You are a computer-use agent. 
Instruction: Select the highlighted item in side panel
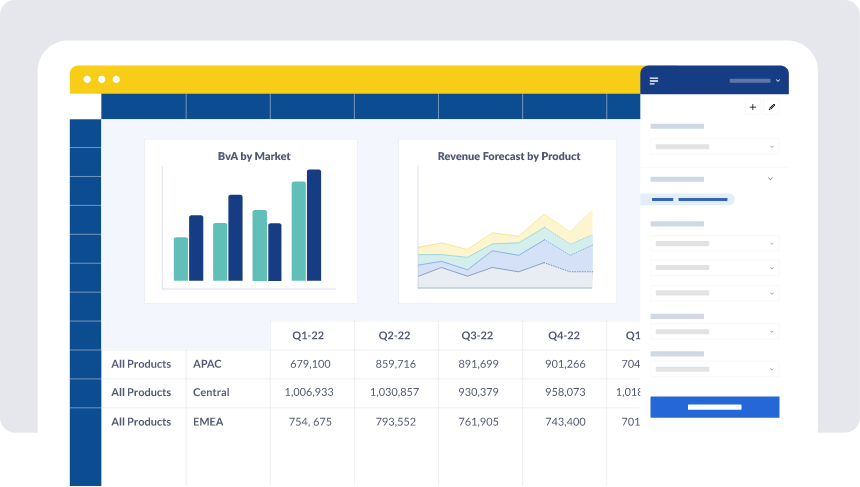[688, 200]
